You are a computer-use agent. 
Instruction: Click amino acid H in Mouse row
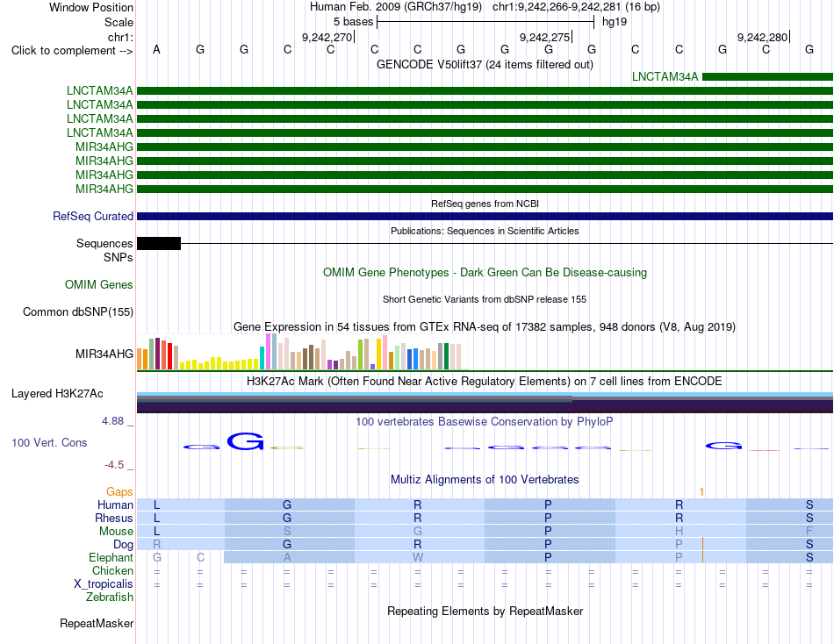pos(679,532)
